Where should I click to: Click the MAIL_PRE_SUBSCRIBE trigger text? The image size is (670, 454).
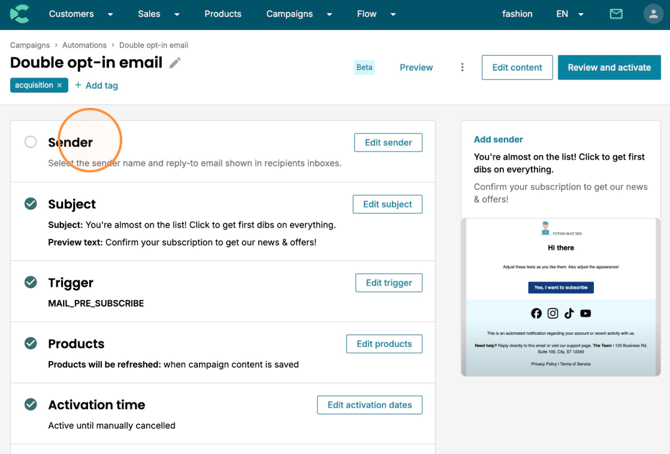(96, 303)
